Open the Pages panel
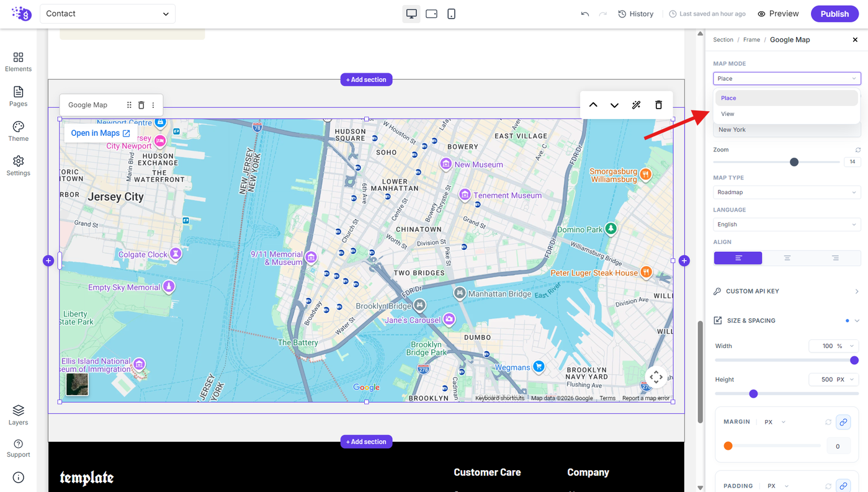The width and height of the screenshot is (868, 492). [18, 97]
